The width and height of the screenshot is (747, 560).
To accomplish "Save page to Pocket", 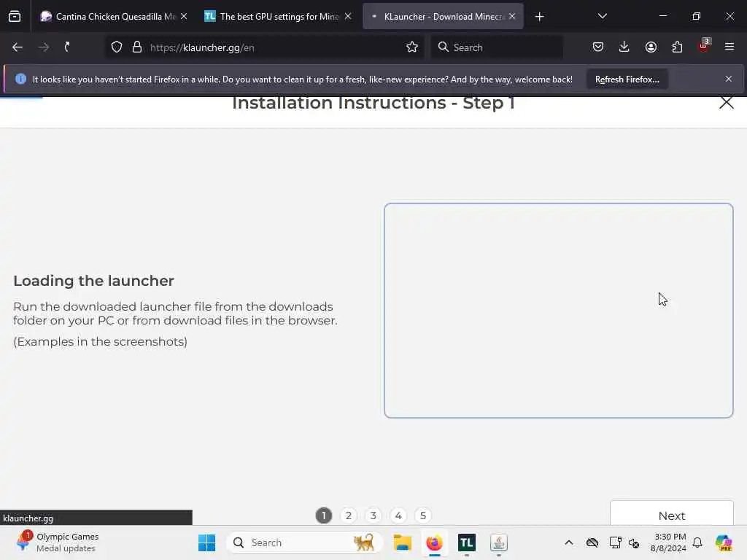I will click(598, 47).
